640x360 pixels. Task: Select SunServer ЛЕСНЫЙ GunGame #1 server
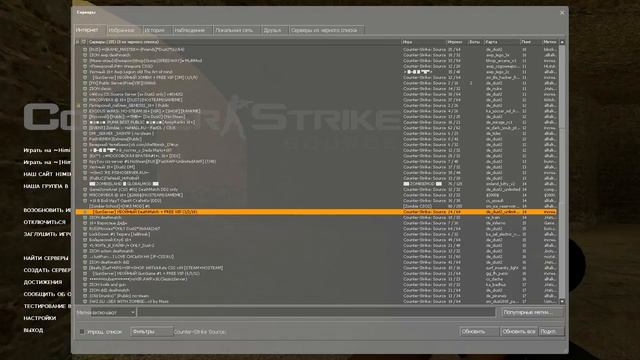[316, 273]
